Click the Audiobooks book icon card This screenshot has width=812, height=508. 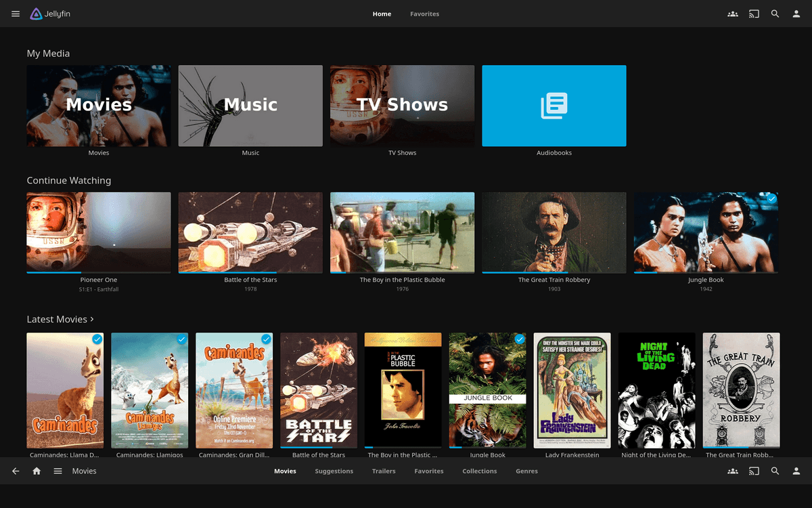pos(554,106)
